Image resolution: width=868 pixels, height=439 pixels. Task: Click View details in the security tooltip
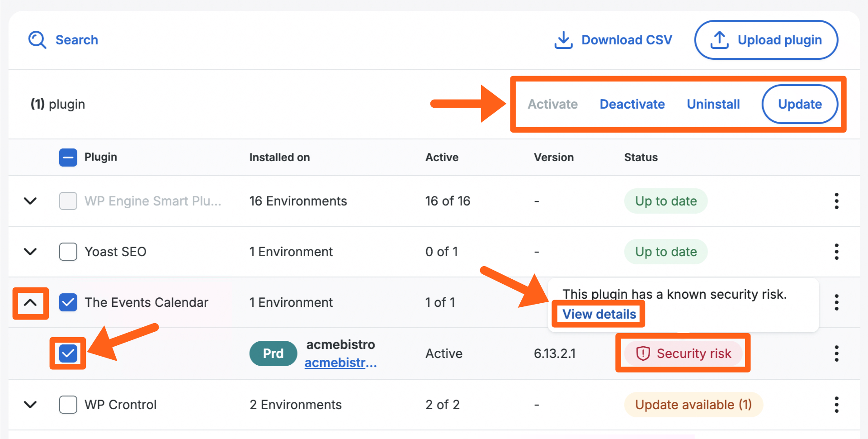599,314
